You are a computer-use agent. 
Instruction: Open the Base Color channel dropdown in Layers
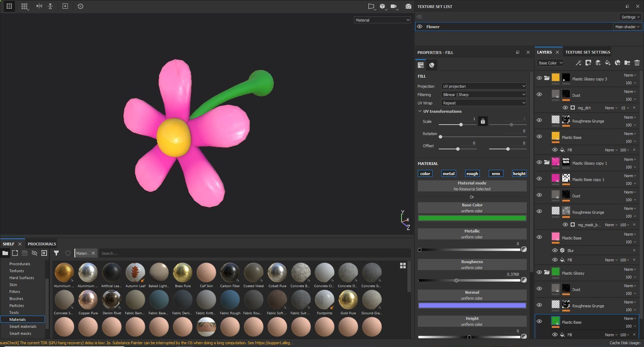pos(550,63)
